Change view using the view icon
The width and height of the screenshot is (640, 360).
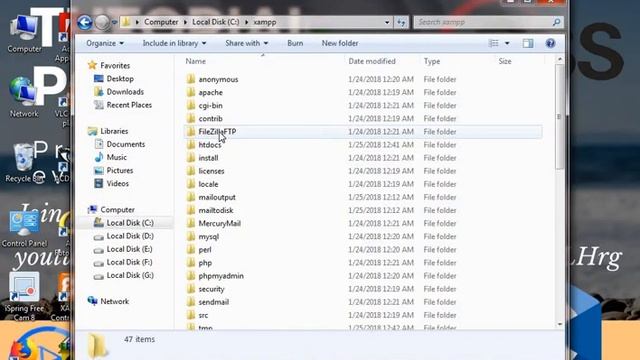(x=493, y=43)
